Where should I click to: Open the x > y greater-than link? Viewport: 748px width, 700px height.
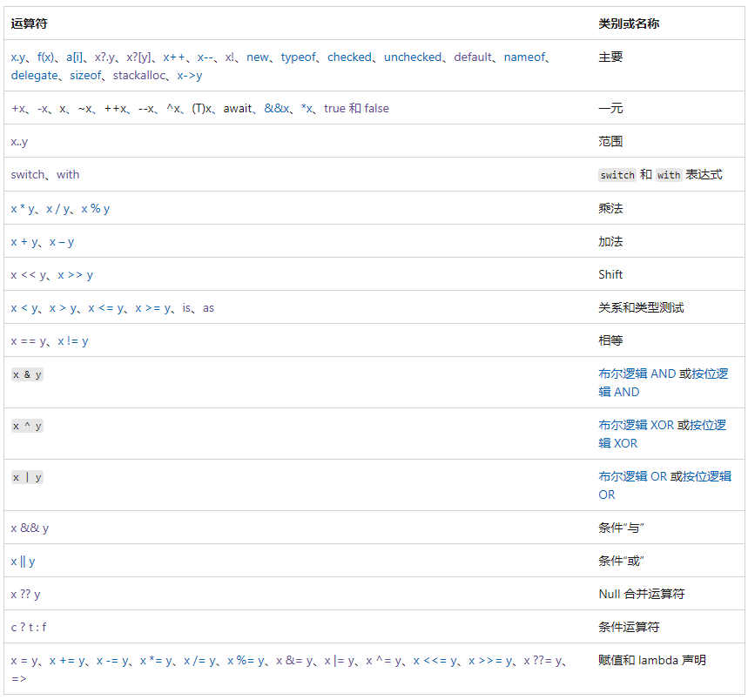63,308
